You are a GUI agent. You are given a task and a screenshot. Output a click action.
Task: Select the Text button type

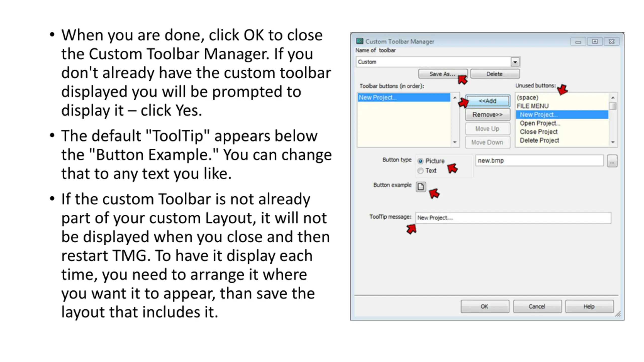[427, 171]
